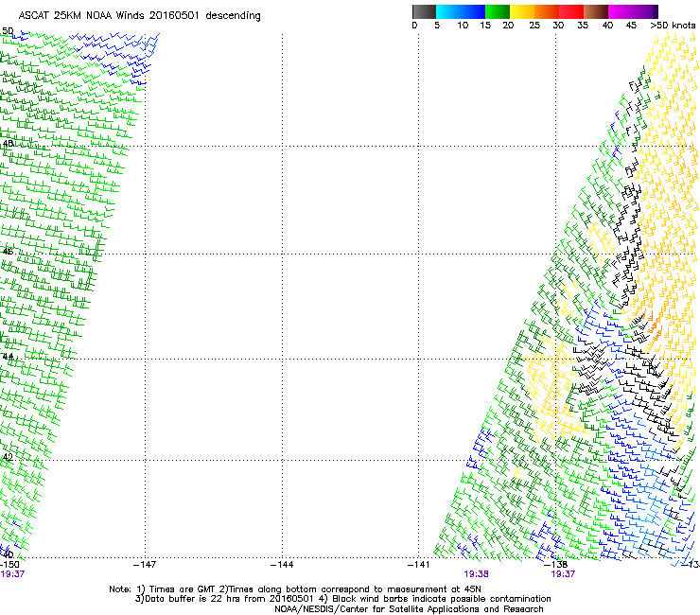
Task: Click the longitude label '-150'
Action: (9, 565)
